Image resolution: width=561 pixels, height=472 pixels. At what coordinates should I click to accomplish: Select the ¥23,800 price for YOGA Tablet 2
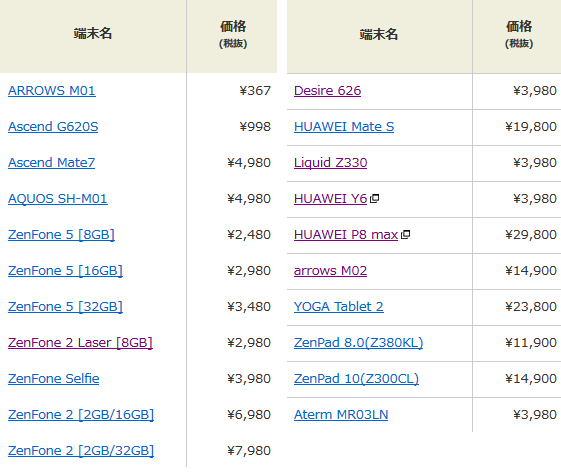click(x=531, y=307)
